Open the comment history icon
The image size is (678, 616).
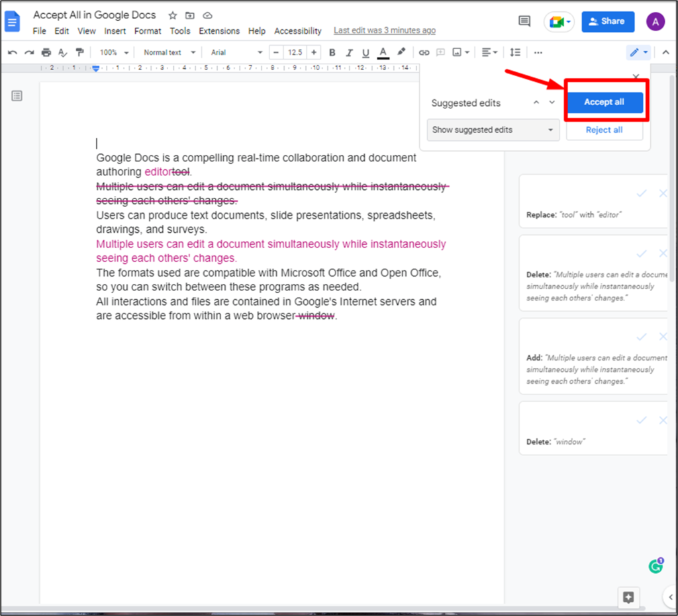point(524,21)
